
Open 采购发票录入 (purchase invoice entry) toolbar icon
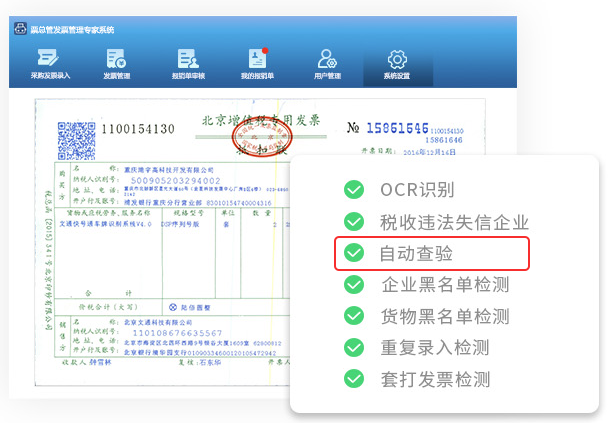coord(50,64)
